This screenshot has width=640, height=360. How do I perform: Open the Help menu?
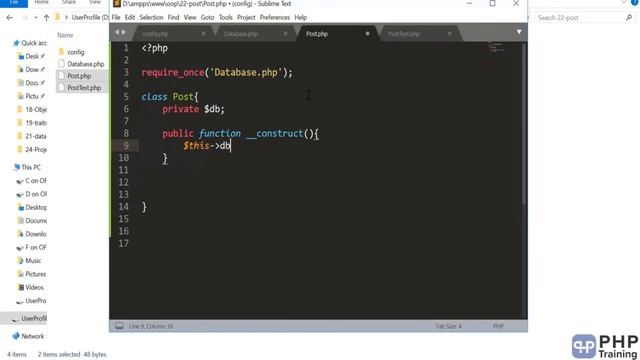tap(301, 18)
